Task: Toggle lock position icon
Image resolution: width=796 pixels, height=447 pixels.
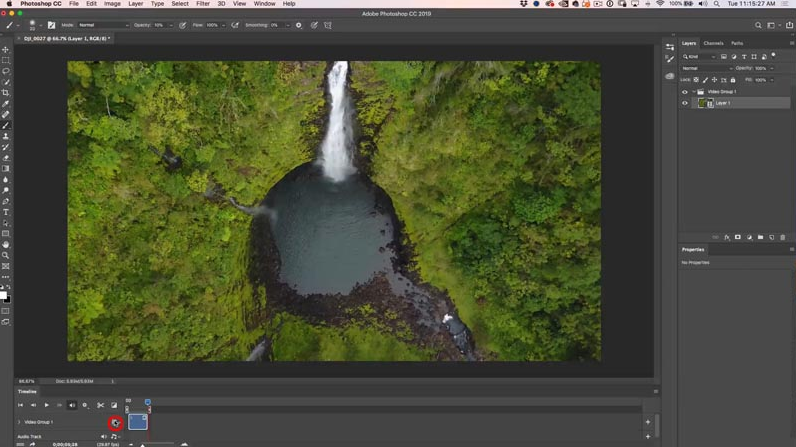Action: 714,80
